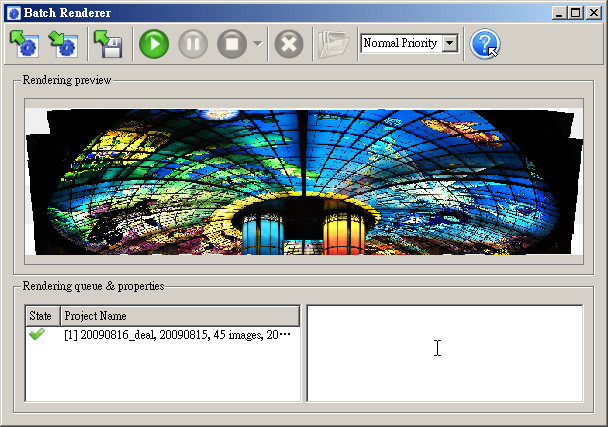608x427 pixels.
Task: Click the State column header
Action: point(43,316)
